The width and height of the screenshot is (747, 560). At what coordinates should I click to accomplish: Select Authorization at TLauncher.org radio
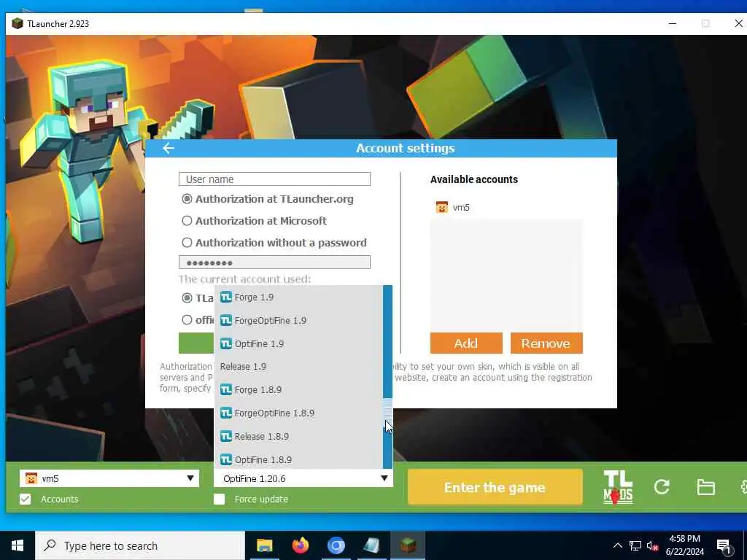187,199
